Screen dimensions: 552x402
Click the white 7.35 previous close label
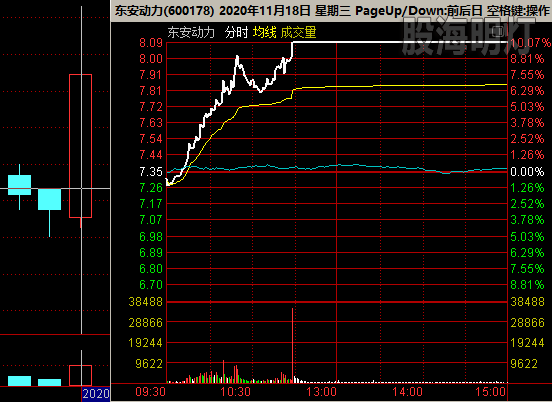(151, 172)
